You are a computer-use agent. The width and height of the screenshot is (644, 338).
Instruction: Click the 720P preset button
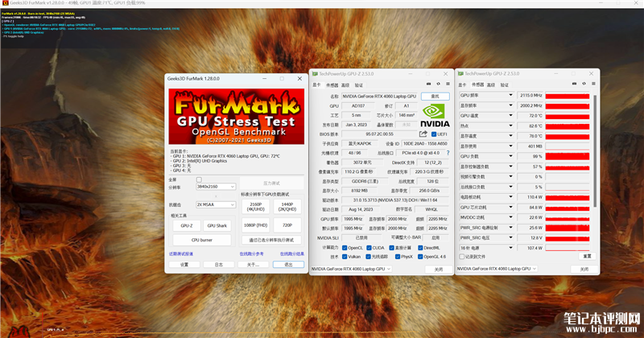coord(287,225)
